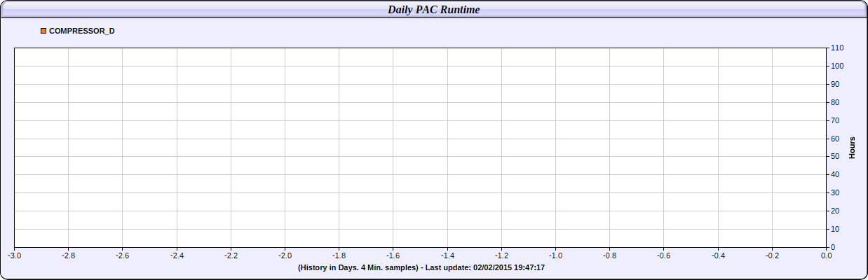Click the 0.0 x-axis tick label
Screen dimensions: 868x280
[826, 256]
